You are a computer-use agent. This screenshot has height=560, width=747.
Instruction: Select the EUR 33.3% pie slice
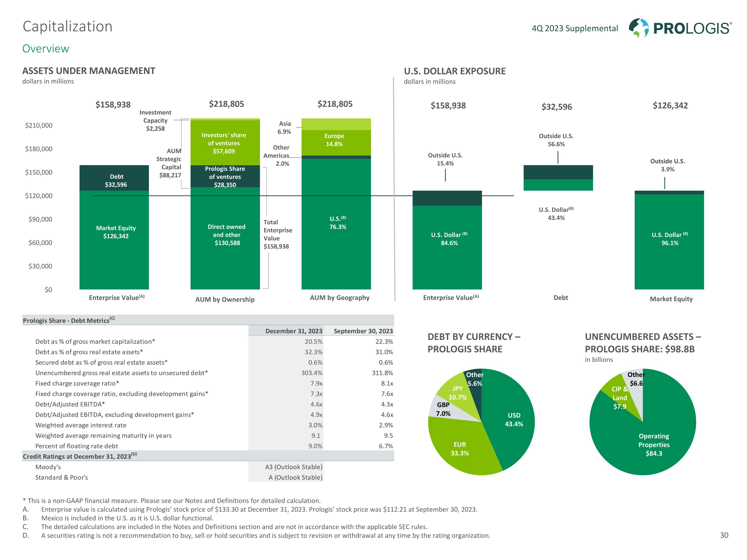pos(460,448)
